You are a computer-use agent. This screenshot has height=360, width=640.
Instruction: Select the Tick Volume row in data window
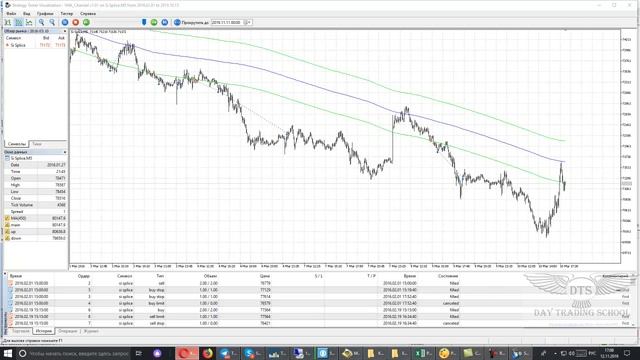pyautogui.click(x=35, y=205)
